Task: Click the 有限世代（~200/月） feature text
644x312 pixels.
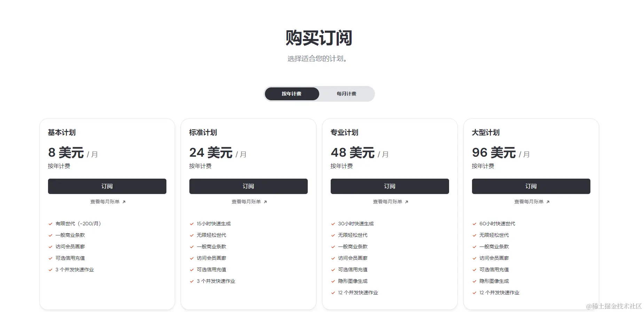Action: click(78, 224)
